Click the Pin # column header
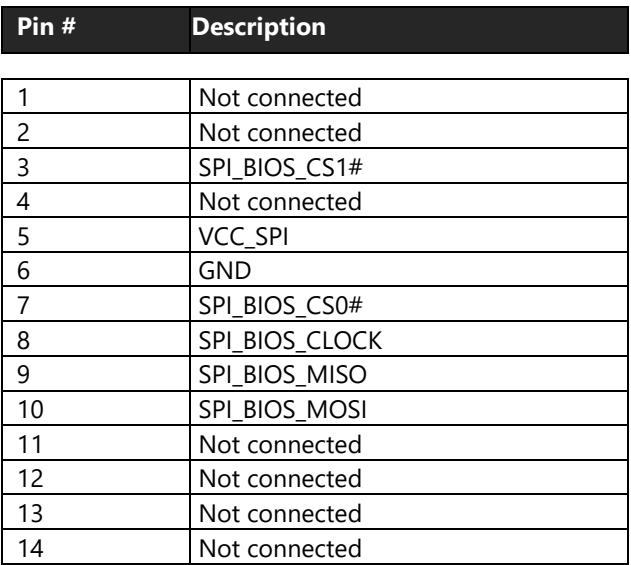Screen dimensions: 631x565 click(95, 30)
